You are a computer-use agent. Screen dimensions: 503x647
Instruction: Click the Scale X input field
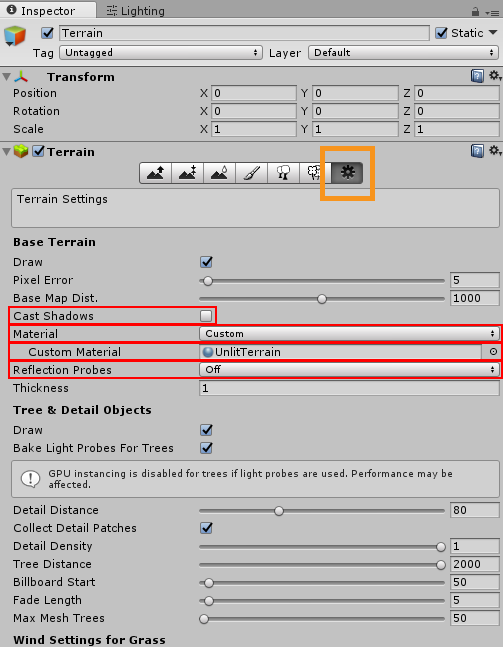click(254, 129)
